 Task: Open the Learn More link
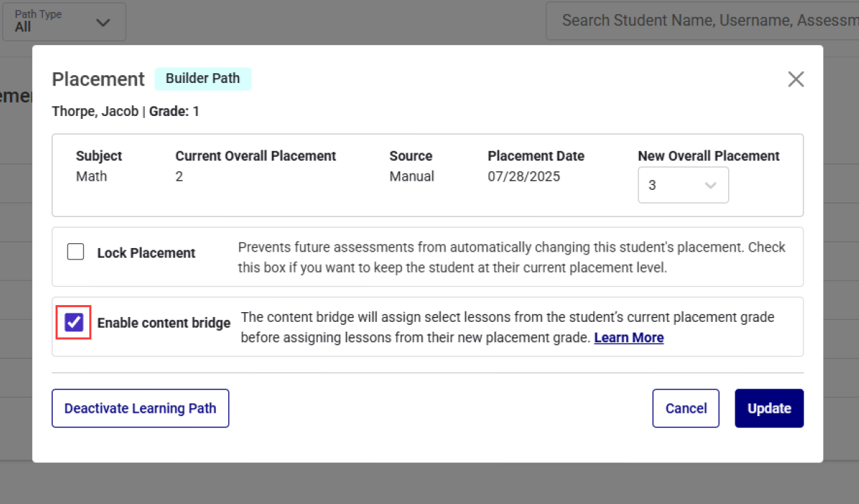(x=628, y=338)
